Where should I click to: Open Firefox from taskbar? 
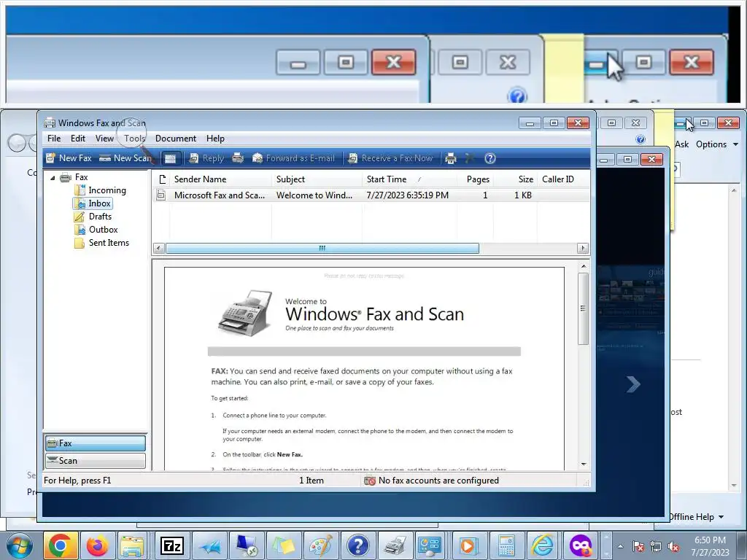click(97, 545)
